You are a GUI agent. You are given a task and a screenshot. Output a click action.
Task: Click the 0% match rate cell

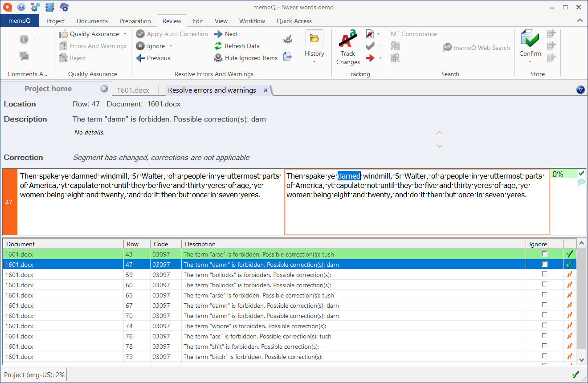[x=563, y=174]
